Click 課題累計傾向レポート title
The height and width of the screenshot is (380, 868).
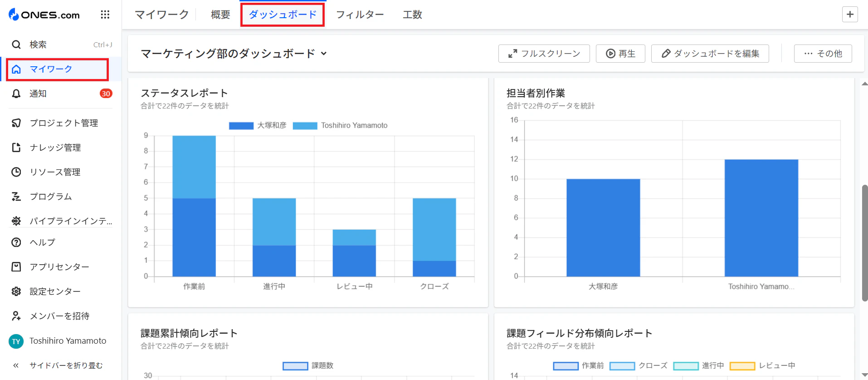189,333
